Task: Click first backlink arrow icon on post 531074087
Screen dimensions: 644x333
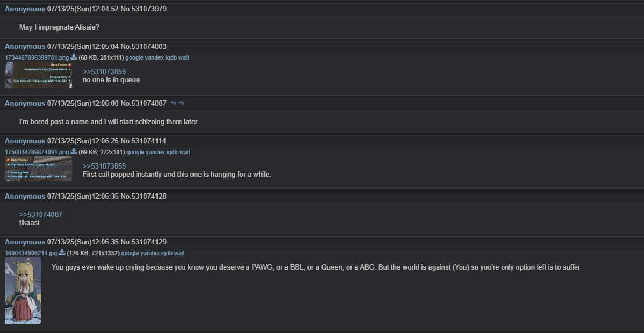Action: pos(173,104)
